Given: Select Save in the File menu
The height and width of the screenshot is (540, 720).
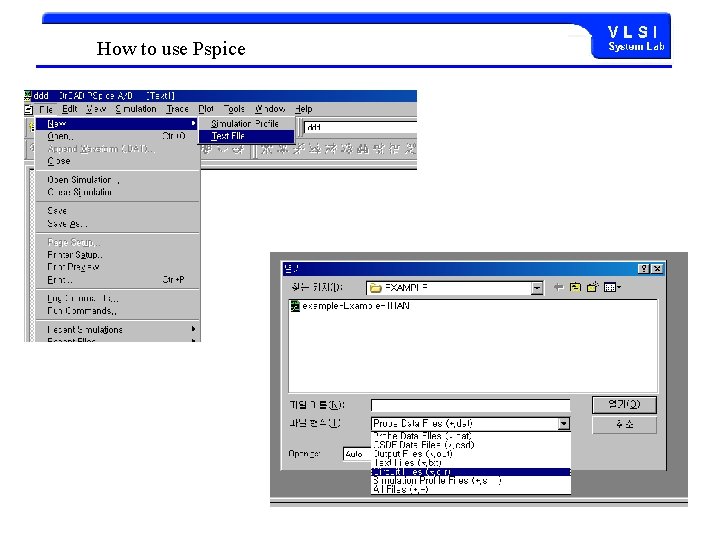Looking at the screenshot, I should [x=117, y=211].
